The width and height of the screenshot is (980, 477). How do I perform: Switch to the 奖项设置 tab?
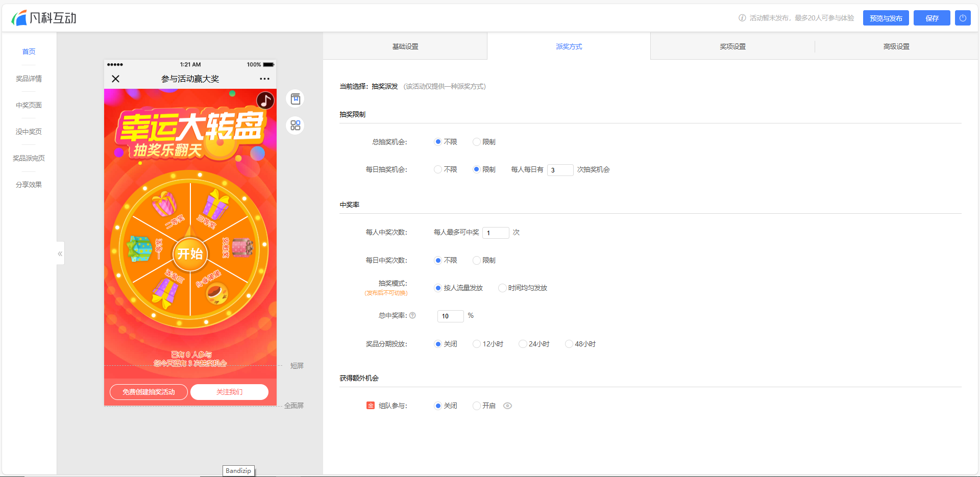pyautogui.click(x=732, y=46)
